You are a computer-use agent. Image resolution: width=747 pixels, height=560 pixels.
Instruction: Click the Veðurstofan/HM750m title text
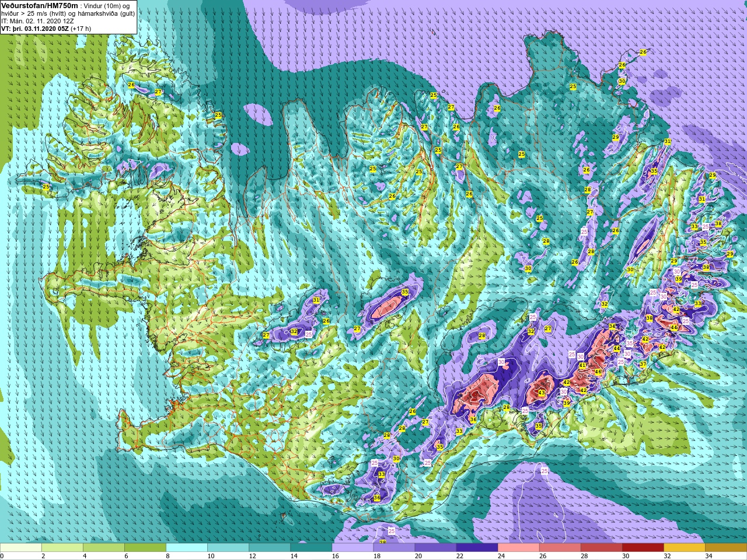[40, 5]
